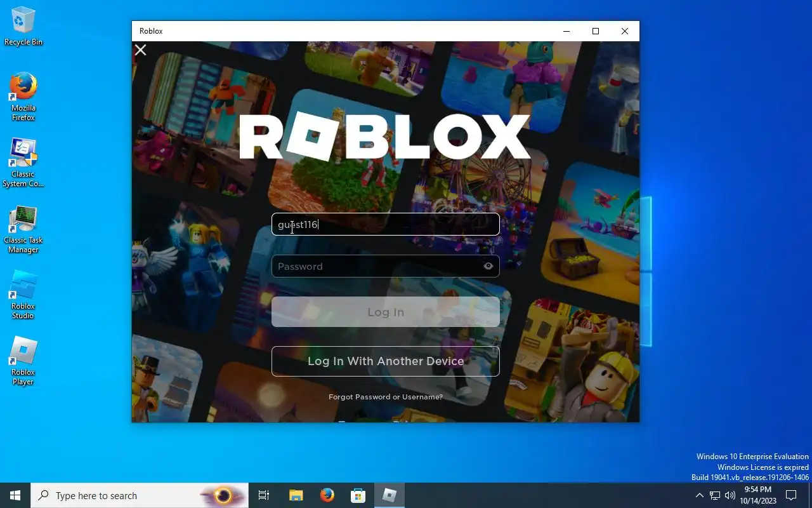The image size is (812, 508).
Task: Open Forgot Password or Username link
Action: (x=386, y=397)
